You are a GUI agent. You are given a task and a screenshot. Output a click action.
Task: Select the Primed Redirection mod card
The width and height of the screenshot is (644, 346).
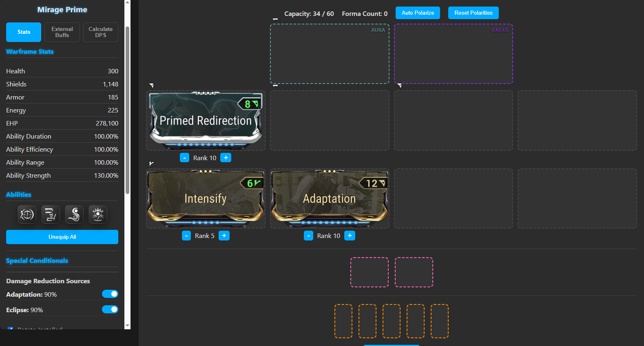pos(206,121)
